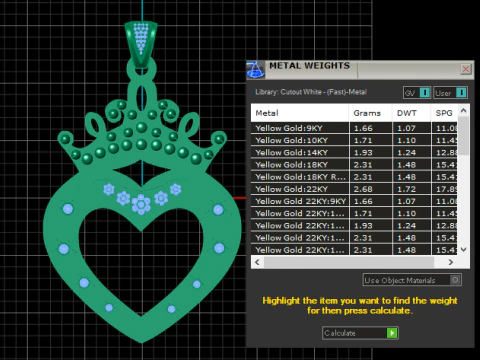Select the Yellow Gold 22KY:9KY row
The image size is (480, 360).
(354, 201)
